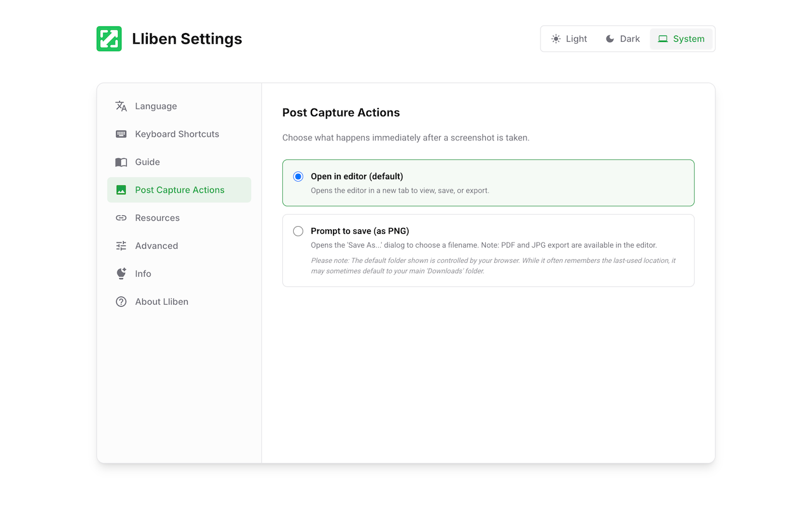Image resolution: width=812 pixels, height=508 pixels.
Task: Choose the System theme option
Action: [x=681, y=39]
